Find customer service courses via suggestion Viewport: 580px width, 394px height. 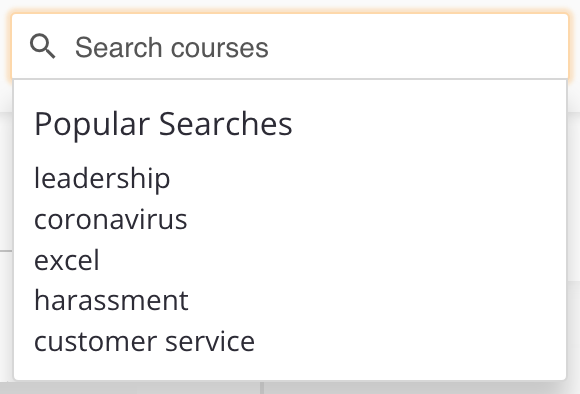click(x=144, y=341)
